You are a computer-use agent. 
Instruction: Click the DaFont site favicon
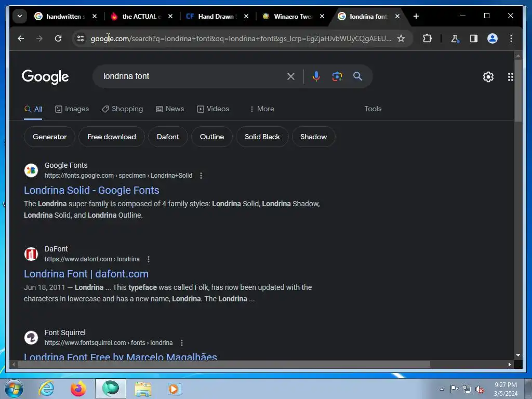click(31, 254)
